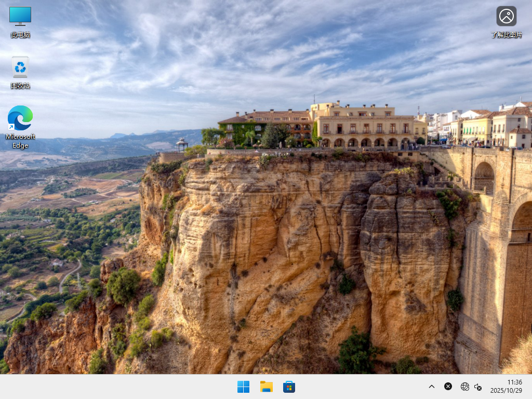Click the 了解此图片 text label
Screen dimensions: 532x399
[507, 35]
